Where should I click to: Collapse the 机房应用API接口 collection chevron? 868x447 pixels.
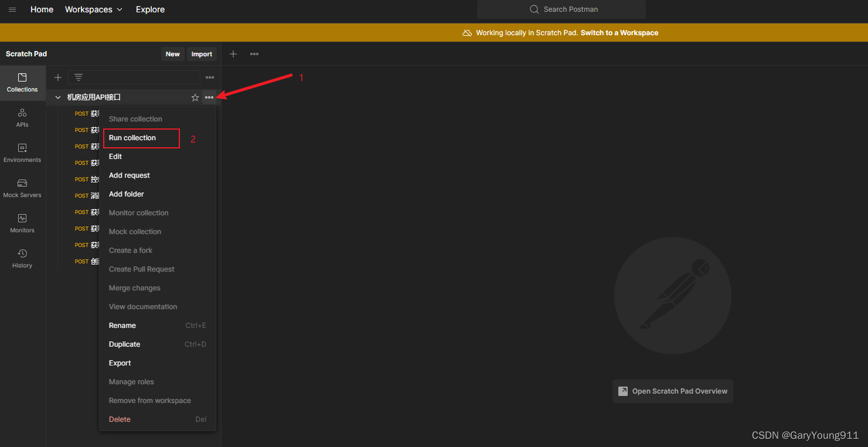[58, 97]
